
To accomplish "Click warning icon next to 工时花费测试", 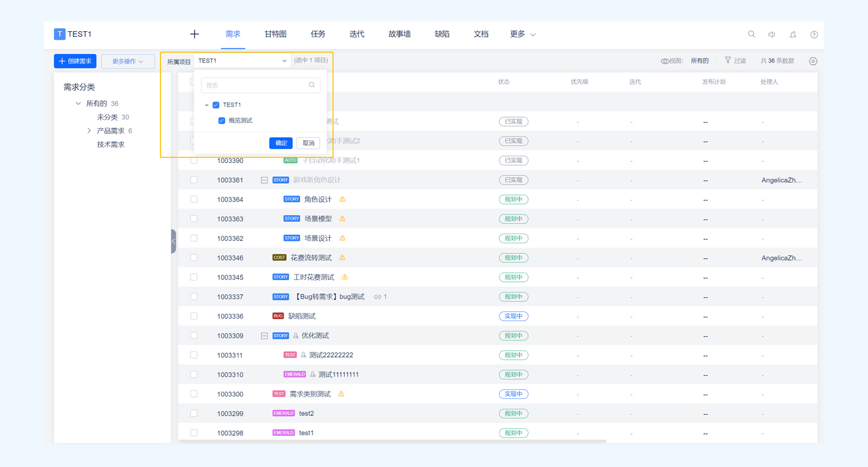I will click(345, 277).
